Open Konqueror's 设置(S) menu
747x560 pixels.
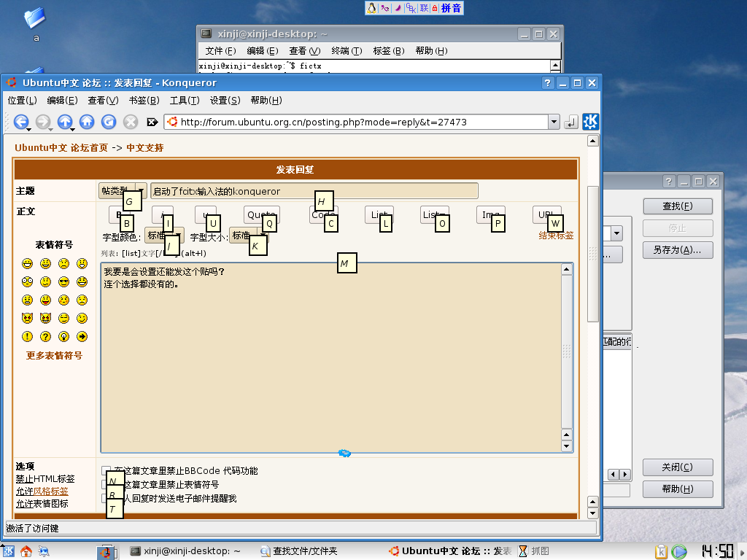click(x=225, y=101)
